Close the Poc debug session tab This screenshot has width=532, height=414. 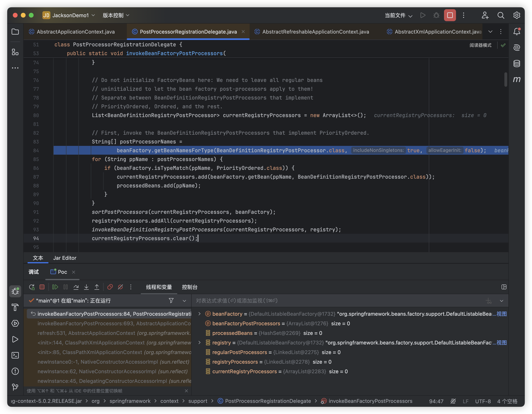click(x=74, y=272)
